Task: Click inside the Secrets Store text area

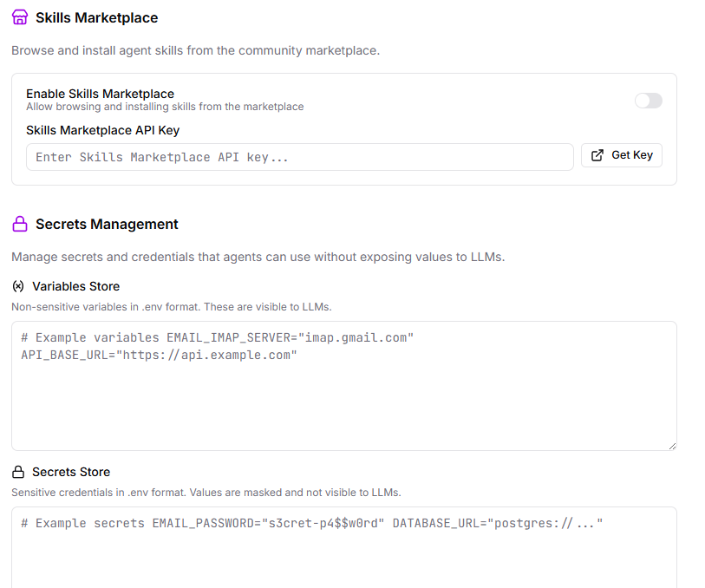Action: pos(343,555)
